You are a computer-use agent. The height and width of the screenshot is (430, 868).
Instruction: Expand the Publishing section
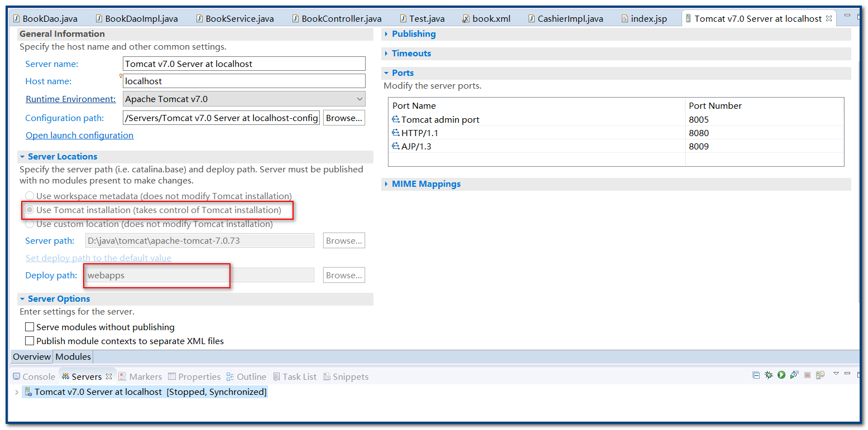[386, 34]
